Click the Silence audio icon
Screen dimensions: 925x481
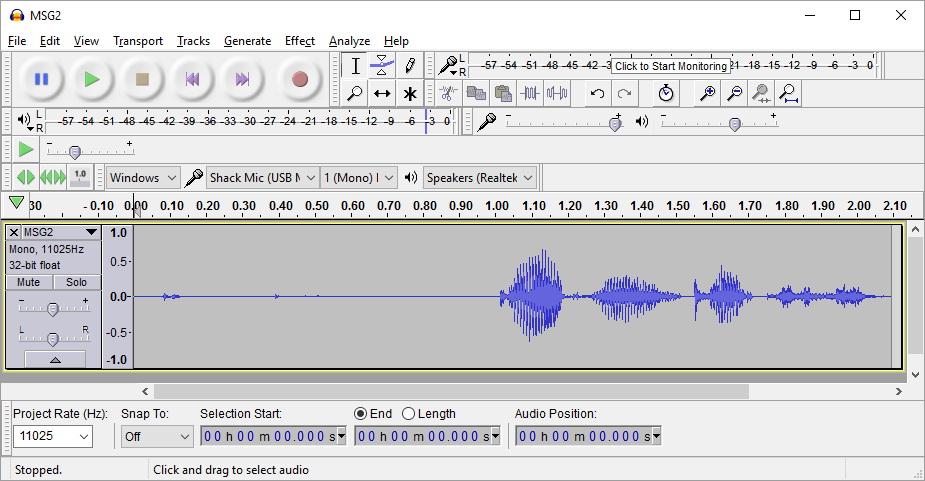click(x=557, y=93)
